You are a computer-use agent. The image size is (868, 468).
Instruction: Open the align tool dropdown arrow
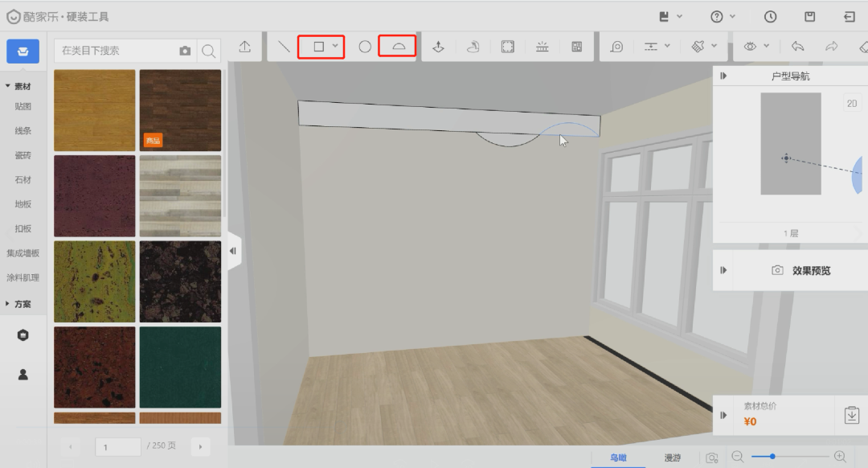click(668, 46)
